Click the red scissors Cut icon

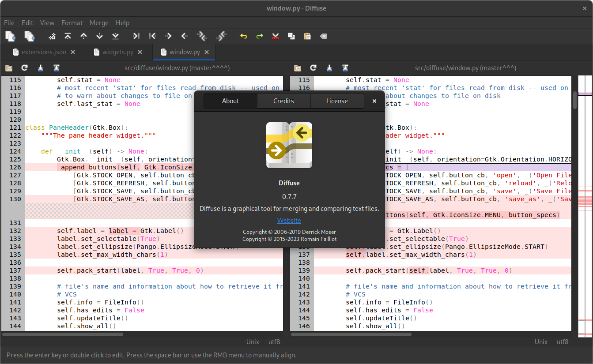[276, 36]
